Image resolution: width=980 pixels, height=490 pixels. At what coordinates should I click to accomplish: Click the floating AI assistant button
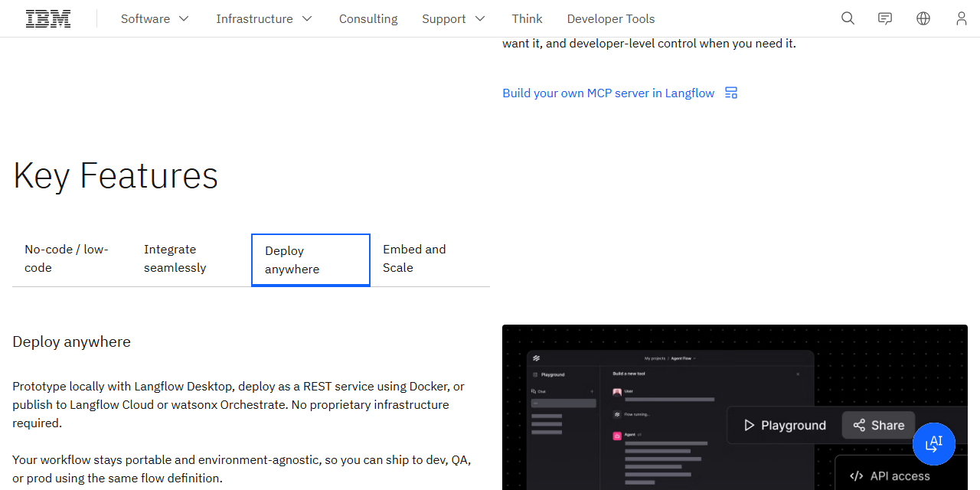coord(934,444)
